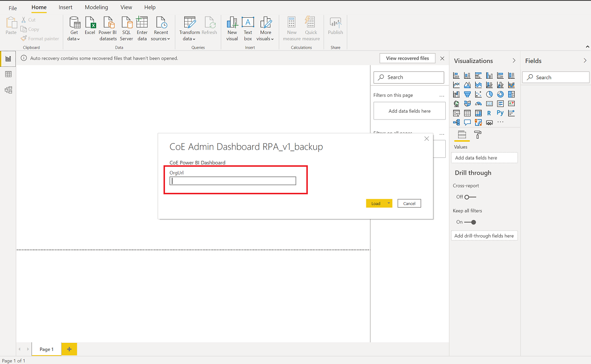The height and width of the screenshot is (364, 591).
Task: Collapse the Visualizations pane
Action: click(514, 61)
